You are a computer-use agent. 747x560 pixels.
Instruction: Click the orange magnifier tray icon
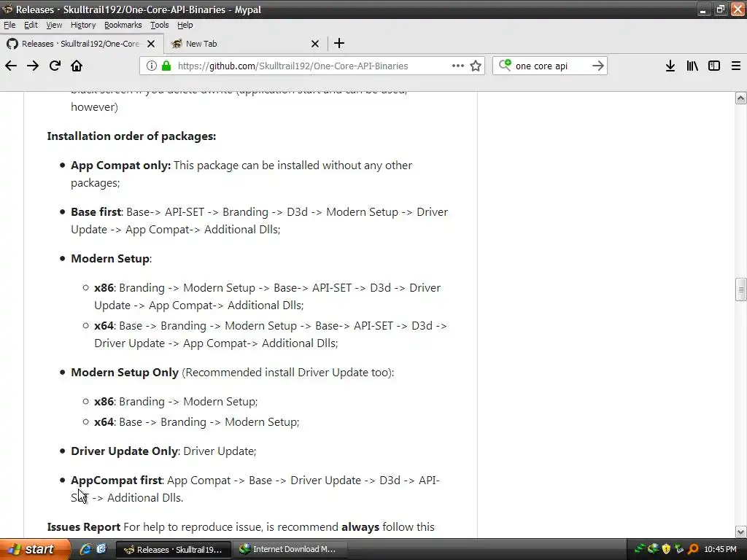coord(693,549)
